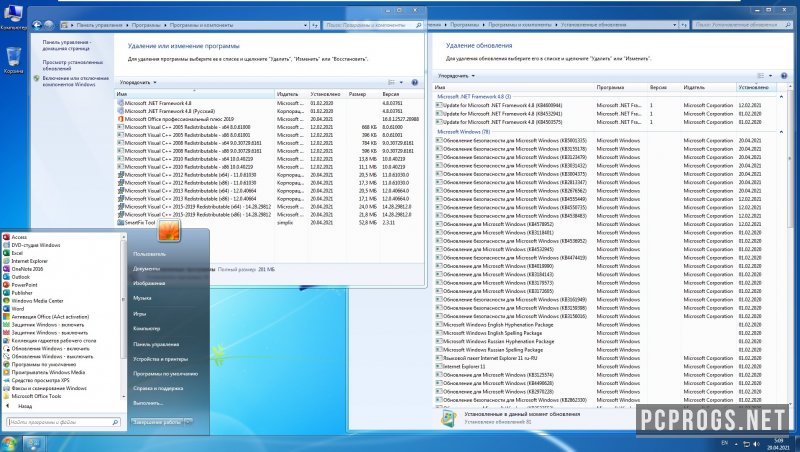
Task: Open Access from the Start menu list
Action: point(19,237)
